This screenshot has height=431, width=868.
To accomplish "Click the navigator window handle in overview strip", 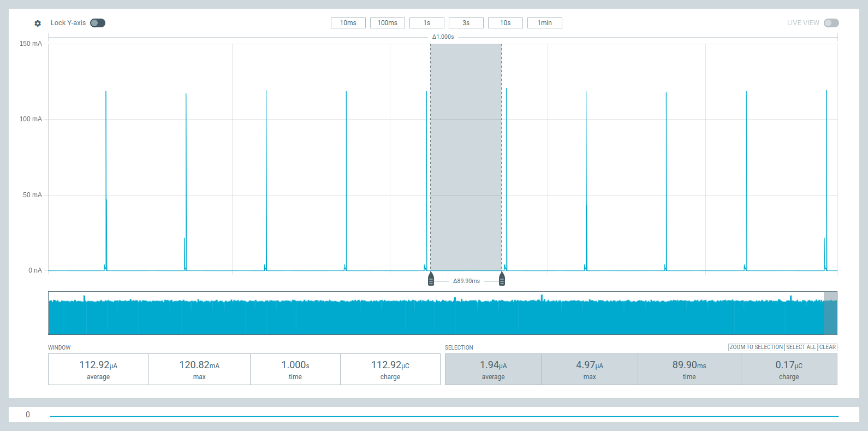I will click(830, 313).
